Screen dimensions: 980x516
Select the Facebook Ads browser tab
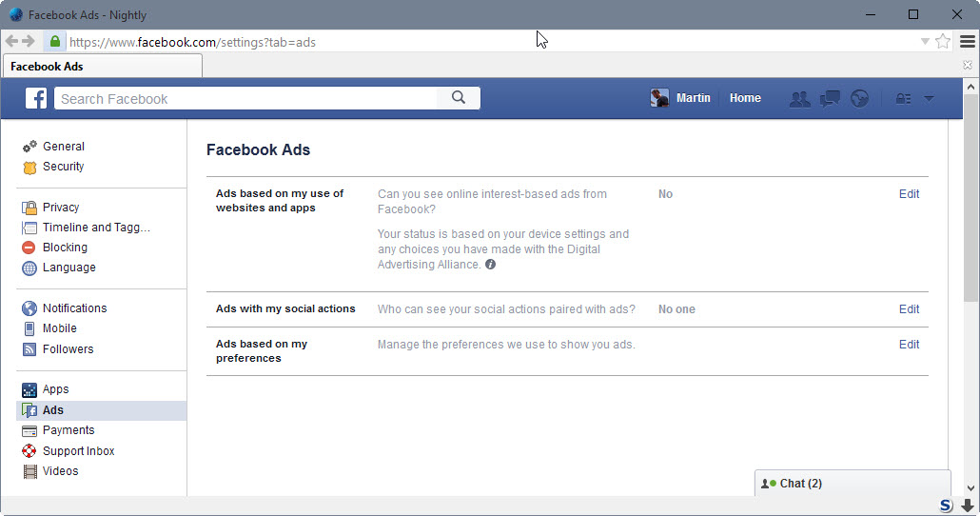[103, 67]
